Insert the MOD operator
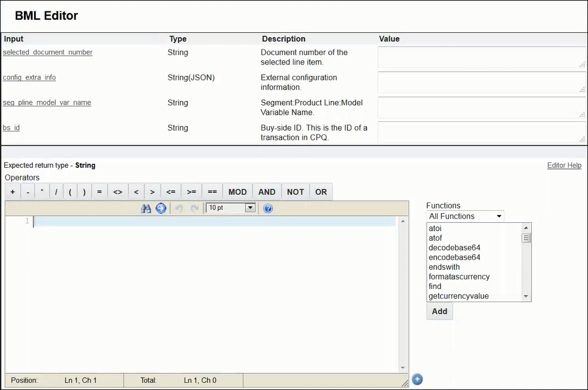 [237, 192]
